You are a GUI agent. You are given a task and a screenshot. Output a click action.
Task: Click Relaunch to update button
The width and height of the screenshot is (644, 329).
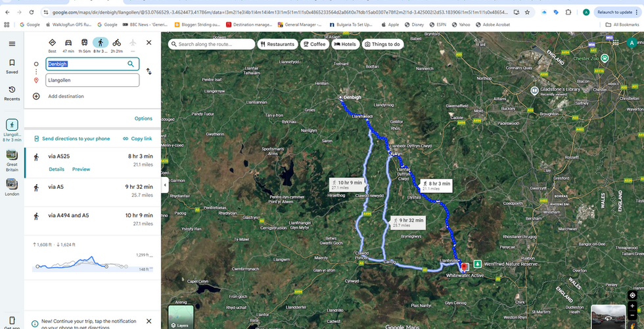click(x=615, y=13)
